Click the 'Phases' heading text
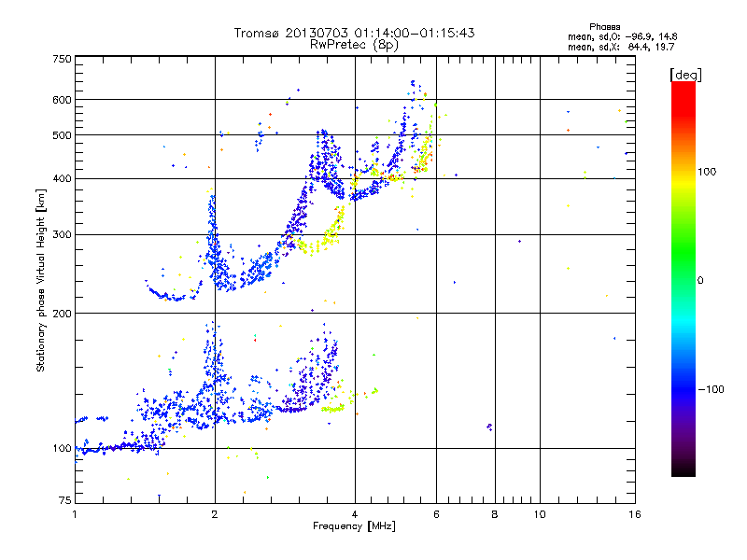Viewport: 747px width, 560px height. tap(604, 27)
